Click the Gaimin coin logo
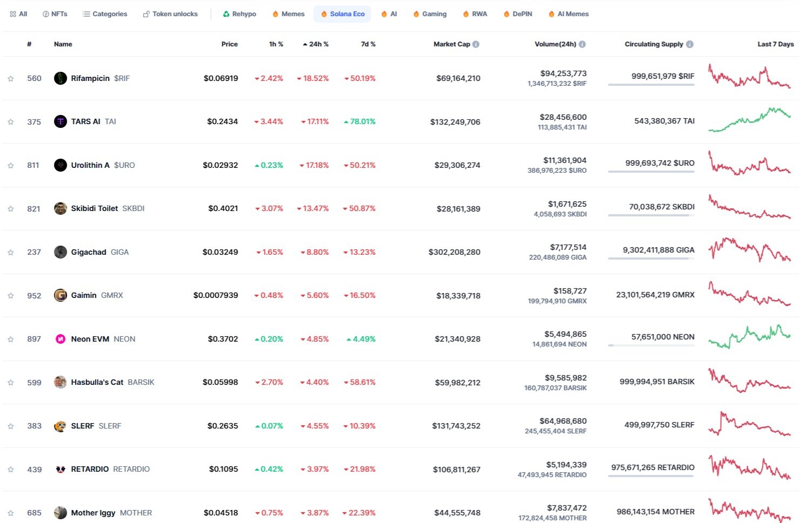Viewport: 812px width, 523px height. 60,295
